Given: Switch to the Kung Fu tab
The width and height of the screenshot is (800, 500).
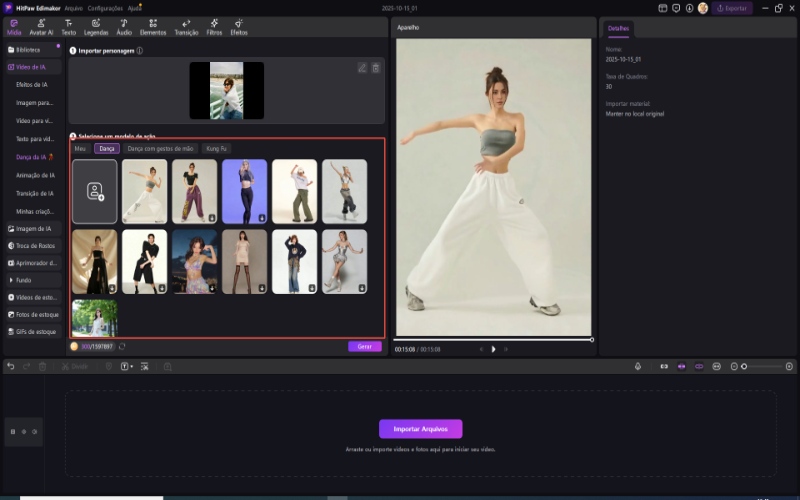Looking at the screenshot, I should tap(216, 148).
